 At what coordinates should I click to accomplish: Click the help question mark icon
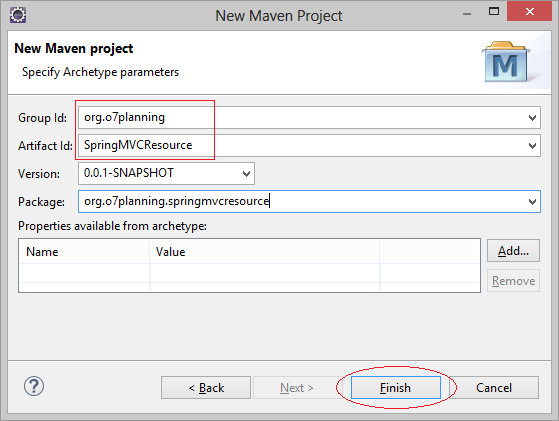tap(34, 386)
